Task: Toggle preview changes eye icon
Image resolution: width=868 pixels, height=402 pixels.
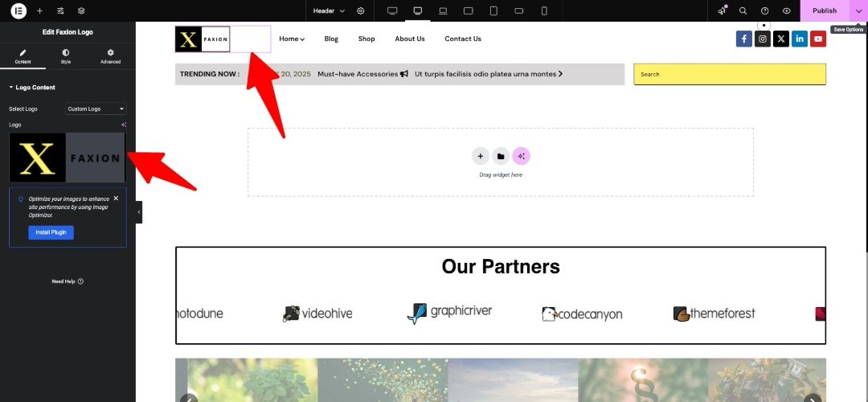Action: (x=786, y=10)
